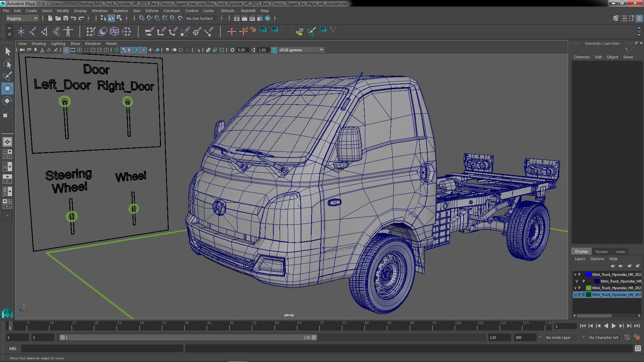Image resolution: width=644 pixels, height=362 pixels.
Task: Open the No Live Surface field
Action: tap(201, 18)
